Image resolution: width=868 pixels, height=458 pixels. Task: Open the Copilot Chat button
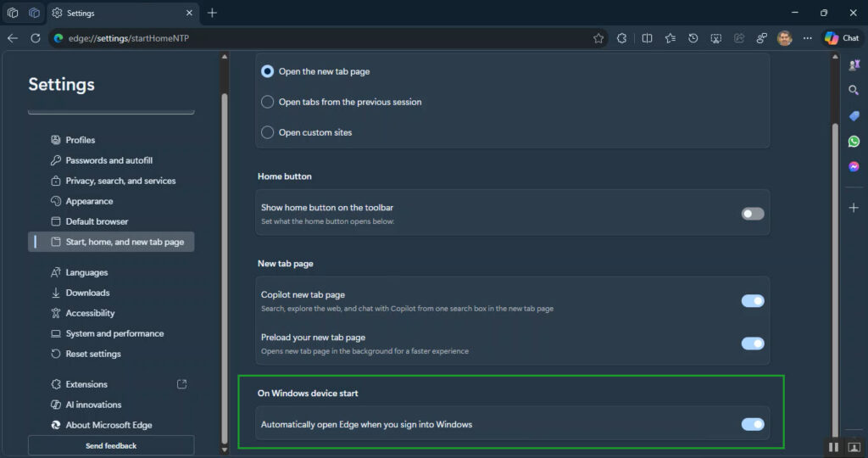(x=842, y=38)
